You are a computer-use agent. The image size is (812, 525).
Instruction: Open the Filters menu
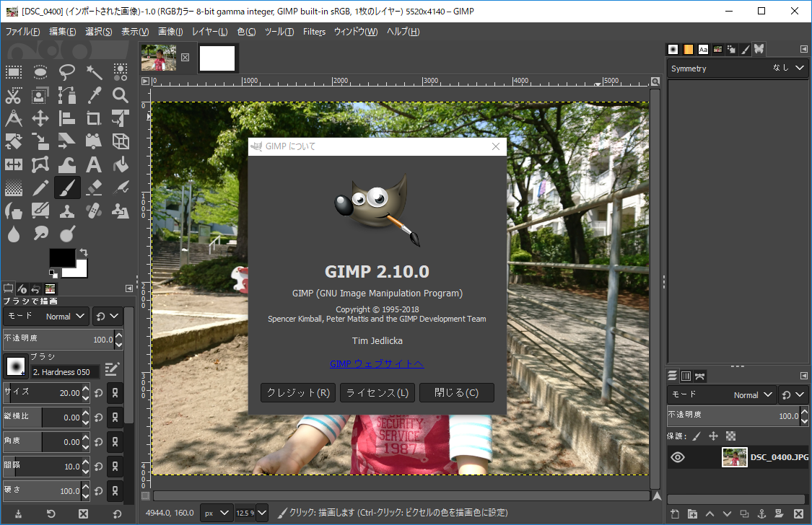click(x=315, y=32)
